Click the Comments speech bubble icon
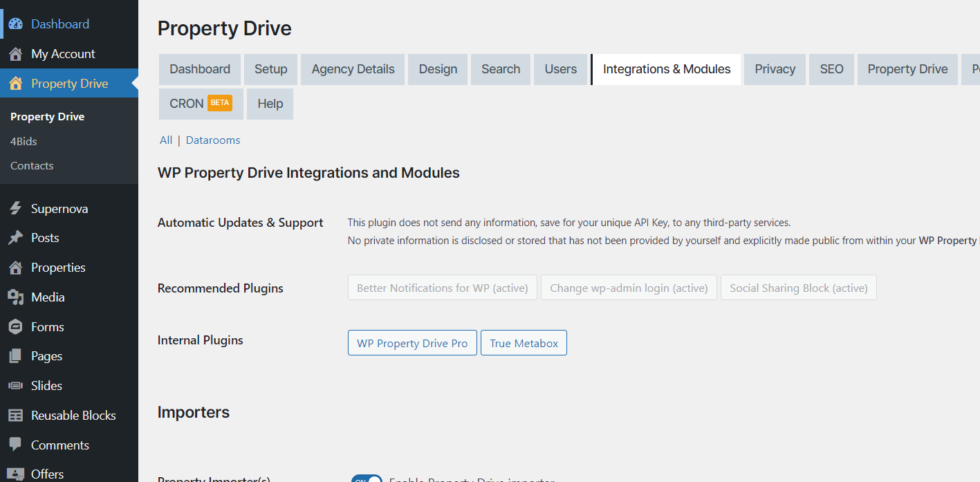This screenshot has height=482, width=980. point(15,445)
